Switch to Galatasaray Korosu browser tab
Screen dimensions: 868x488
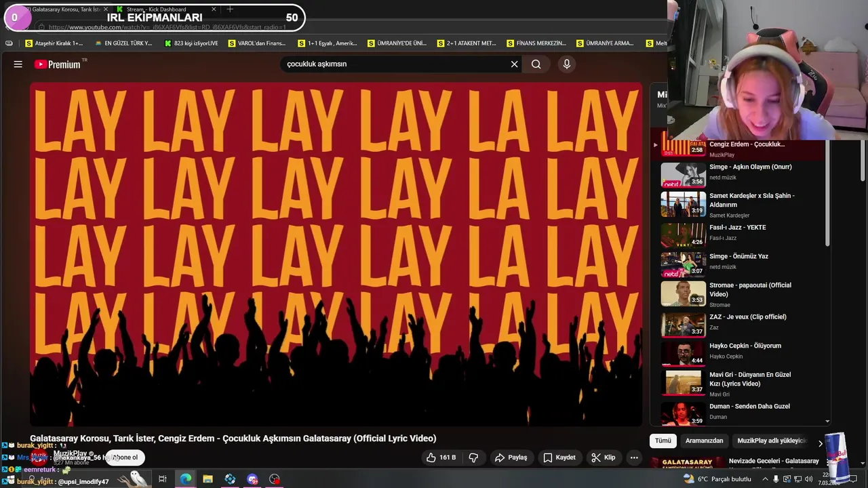coord(58,9)
